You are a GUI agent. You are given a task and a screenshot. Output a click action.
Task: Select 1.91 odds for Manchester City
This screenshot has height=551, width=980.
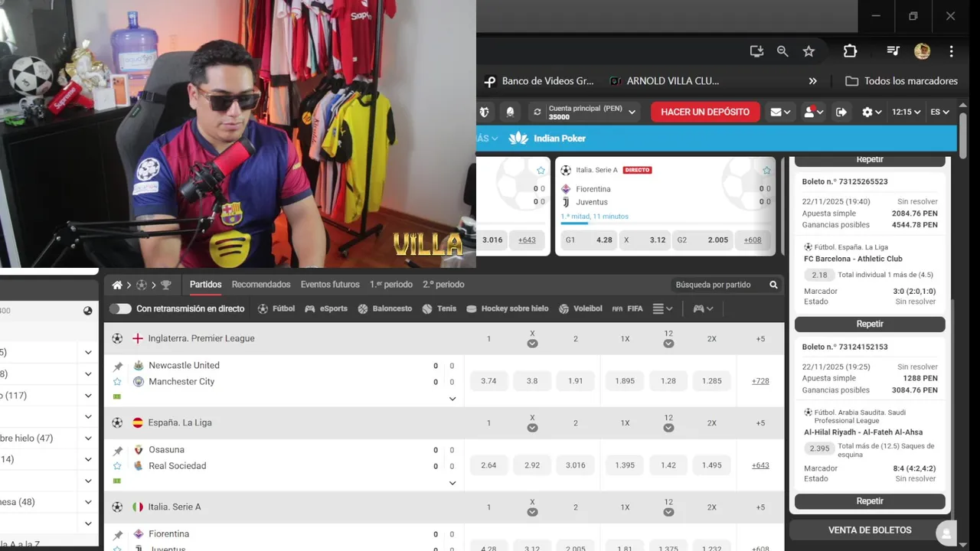click(576, 381)
